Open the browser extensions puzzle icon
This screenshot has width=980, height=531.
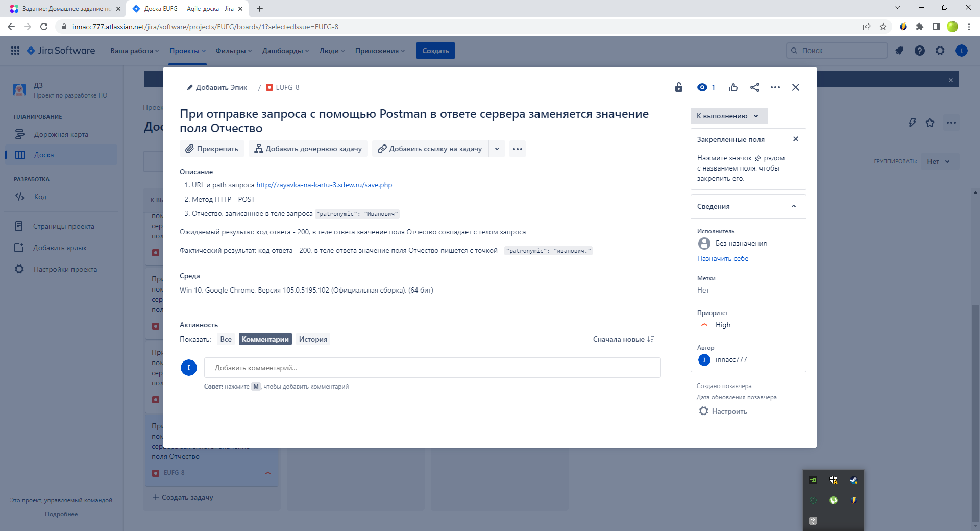point(920,27)
